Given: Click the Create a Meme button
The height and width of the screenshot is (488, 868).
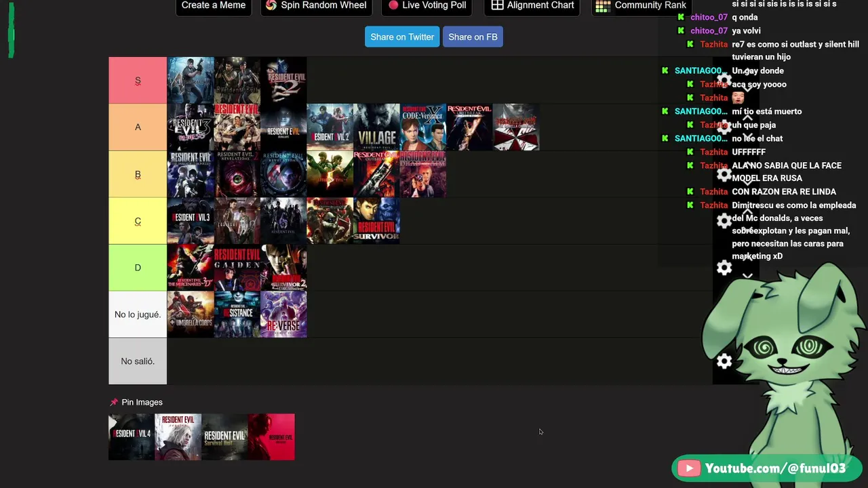Looking at the screenshot, I should pos(214,5).
